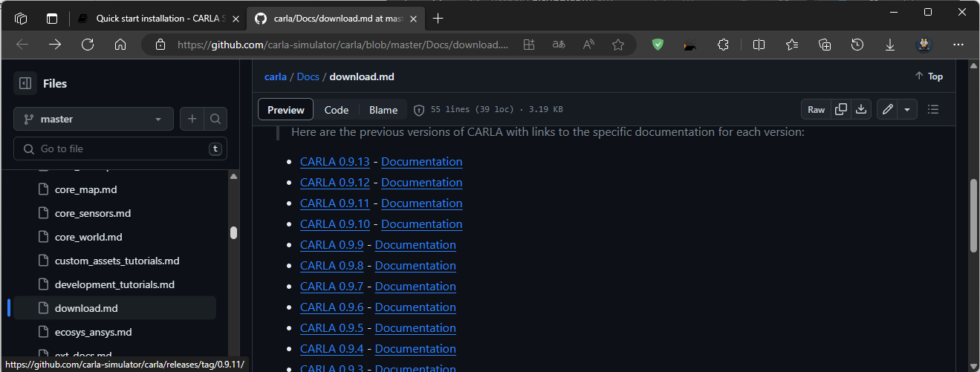
Task: Open the Downloads panel
Action: click(890, 45)
